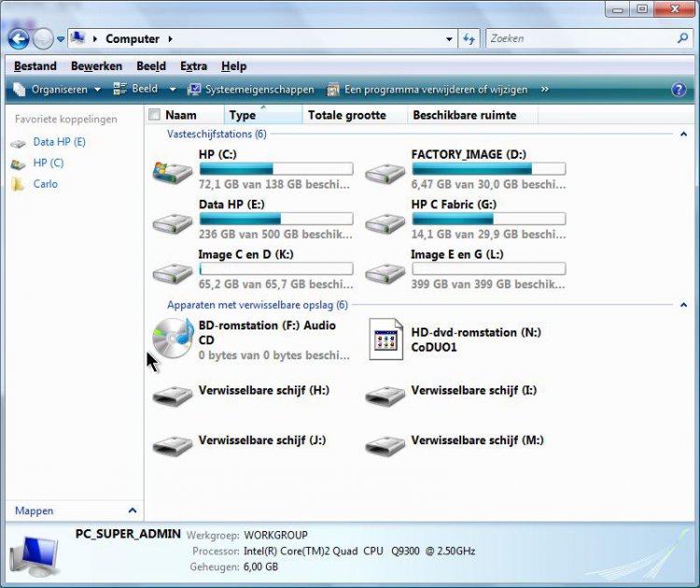Viewport: 700px width, 588px height.
Task: Go back with the blue Back arrow
Action: [x=19, y=39]
